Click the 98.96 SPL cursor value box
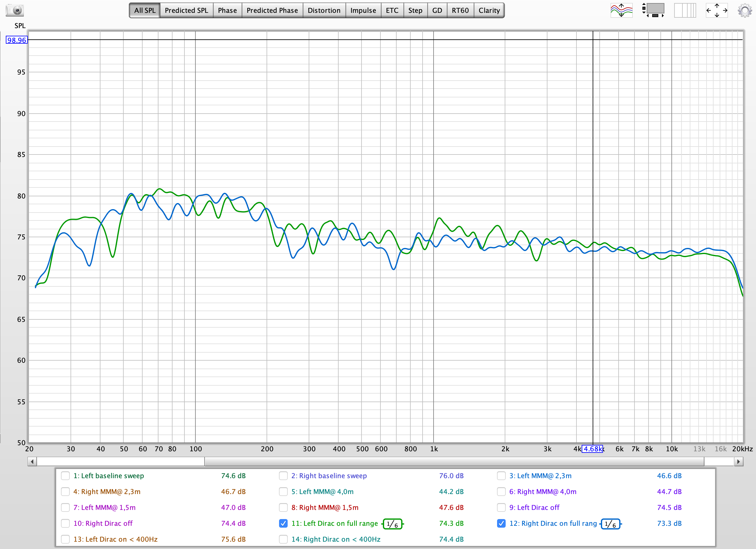The image size is (756, 549). (17, 40)
